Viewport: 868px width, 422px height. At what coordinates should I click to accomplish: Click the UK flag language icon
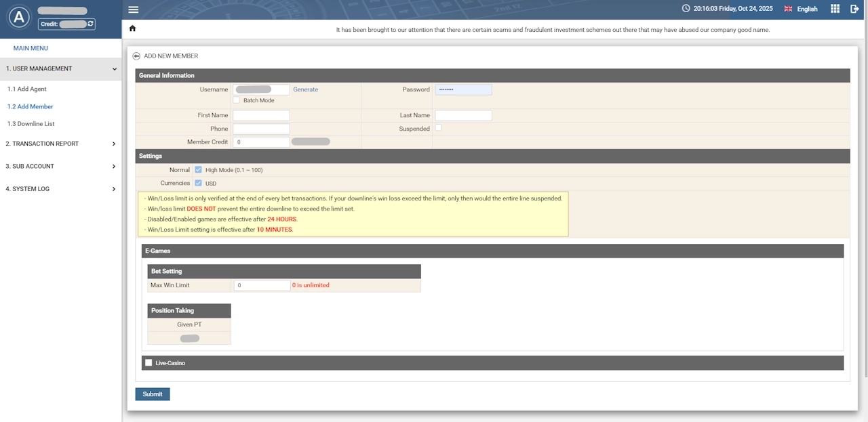(788, 9)
